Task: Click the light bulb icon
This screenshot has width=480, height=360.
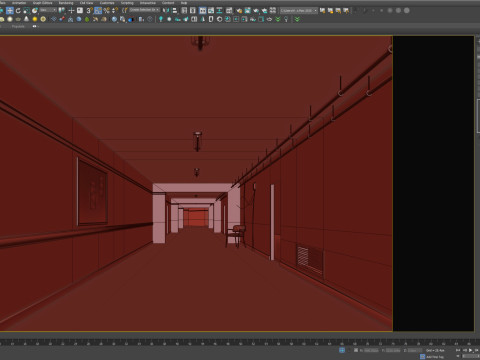Action: pyautogui.click(x=161, y=19)
